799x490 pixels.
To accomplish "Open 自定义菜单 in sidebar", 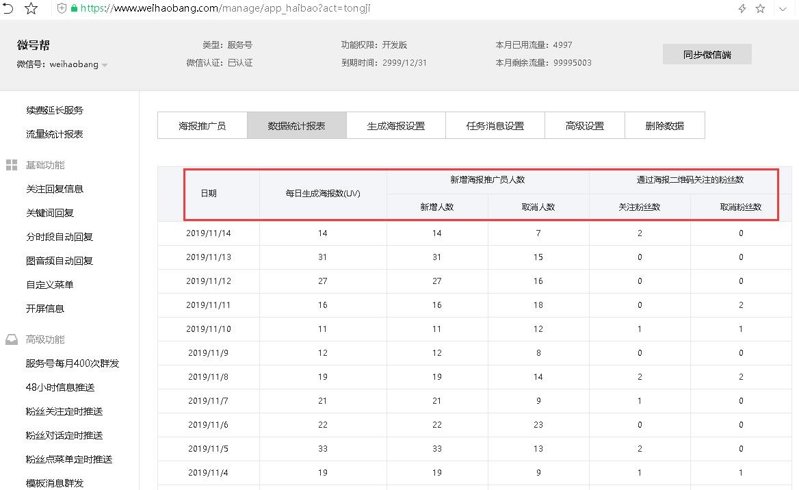I will 50,285.
